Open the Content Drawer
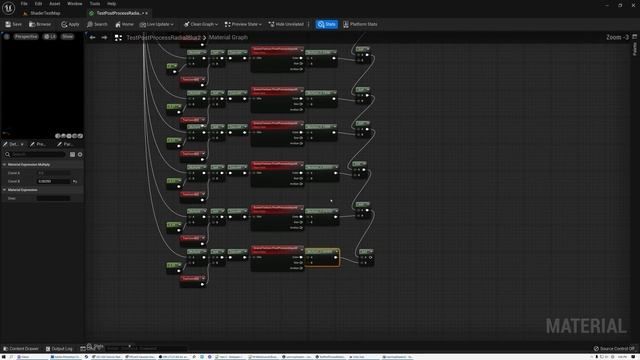 (20, 349)
